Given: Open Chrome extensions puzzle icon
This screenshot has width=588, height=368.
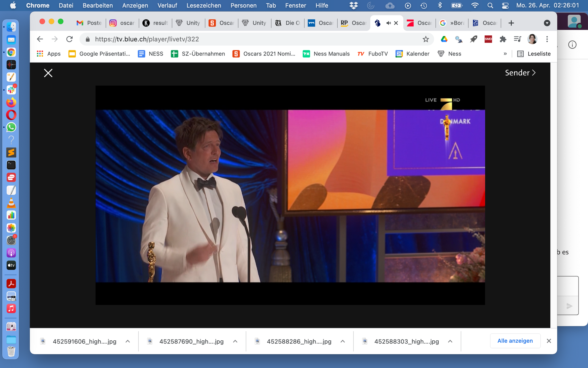Looking at the screenshot, I should point(503,39).
